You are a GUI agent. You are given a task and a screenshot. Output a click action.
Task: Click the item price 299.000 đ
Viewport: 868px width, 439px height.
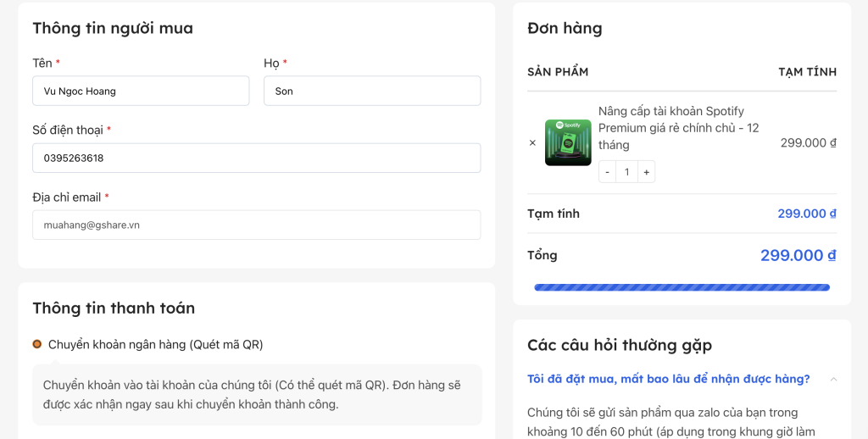coord(808,143)
